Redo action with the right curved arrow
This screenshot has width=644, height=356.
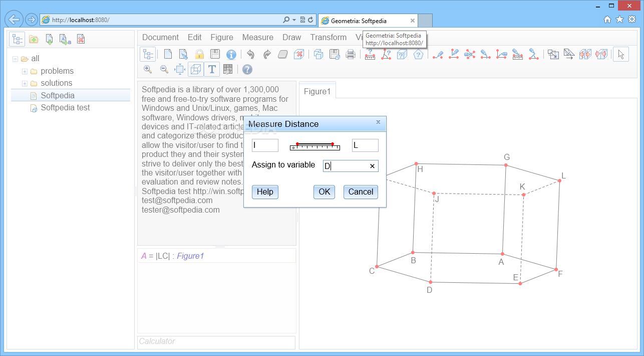(267, 54)
